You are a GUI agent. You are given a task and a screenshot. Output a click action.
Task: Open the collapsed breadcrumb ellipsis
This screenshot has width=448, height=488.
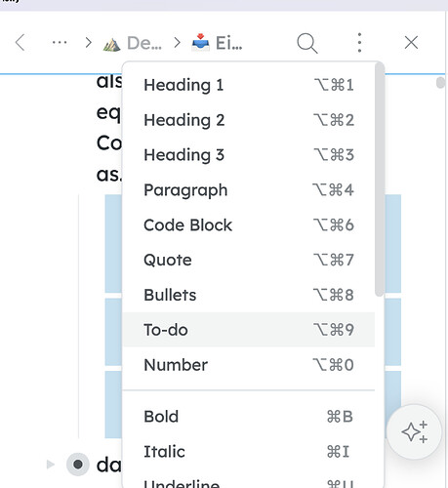pyautogui.click(x=60, y=43)
